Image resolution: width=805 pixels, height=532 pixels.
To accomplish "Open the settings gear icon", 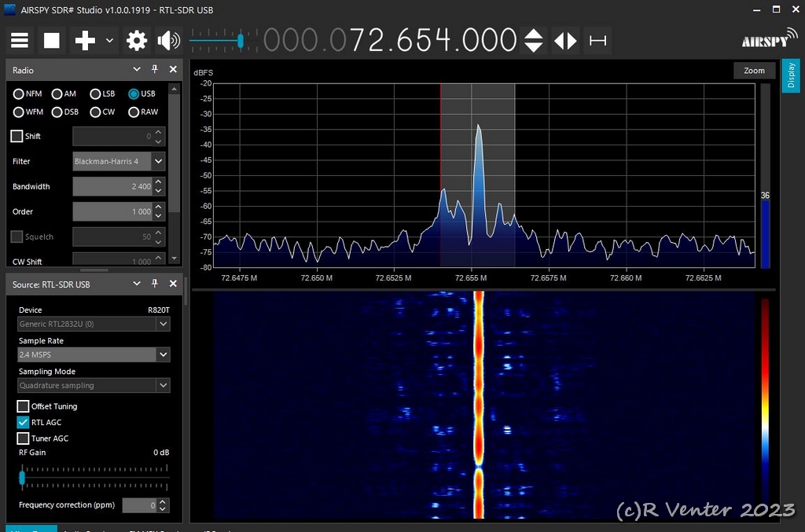I will point(137,40).
